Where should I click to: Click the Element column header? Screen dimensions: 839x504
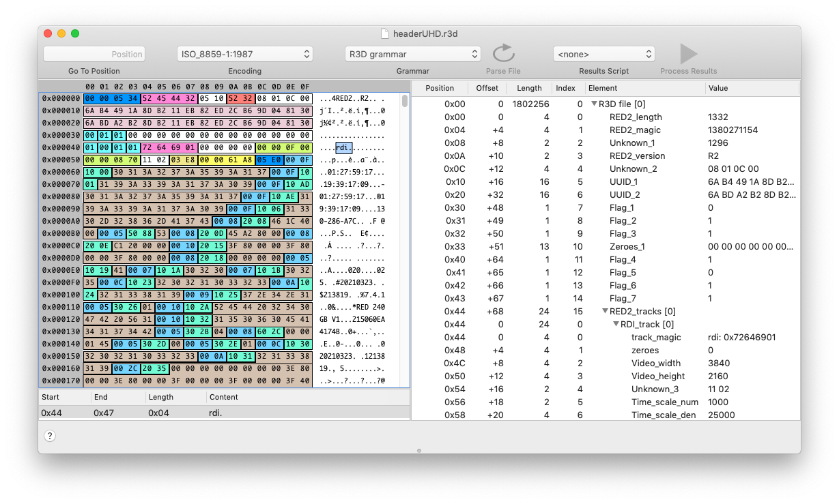pyautogui.click(x=644, y=88)
